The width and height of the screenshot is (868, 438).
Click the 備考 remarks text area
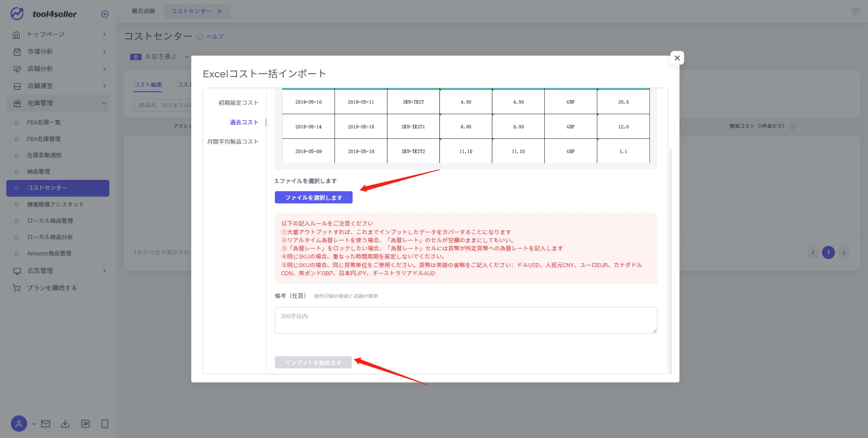[x=466, y=320]
